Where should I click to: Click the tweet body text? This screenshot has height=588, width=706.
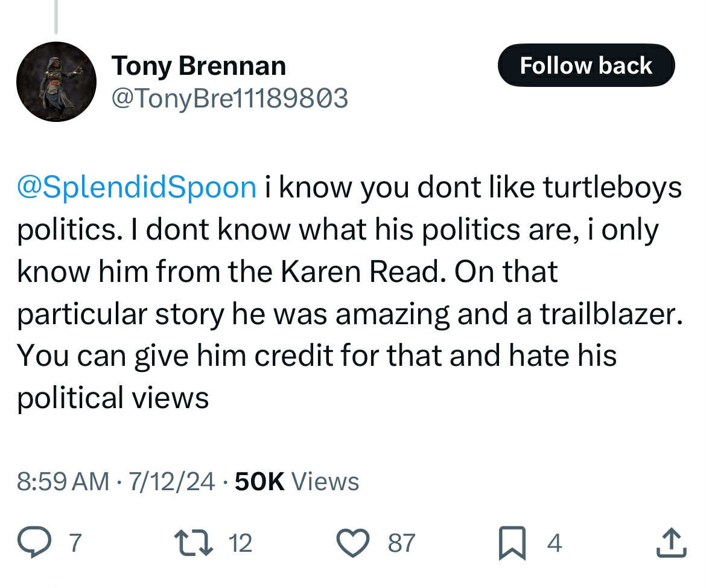[x=350, y=292]
